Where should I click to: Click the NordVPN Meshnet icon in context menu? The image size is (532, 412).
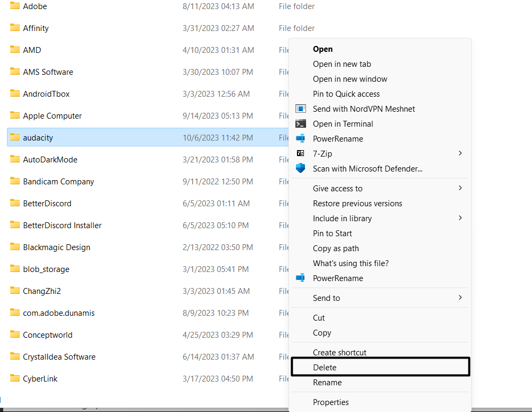[x=301, y=108]
